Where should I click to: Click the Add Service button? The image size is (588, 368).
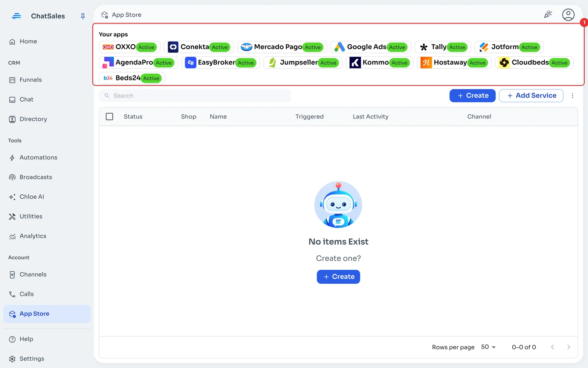coord(531,96)
